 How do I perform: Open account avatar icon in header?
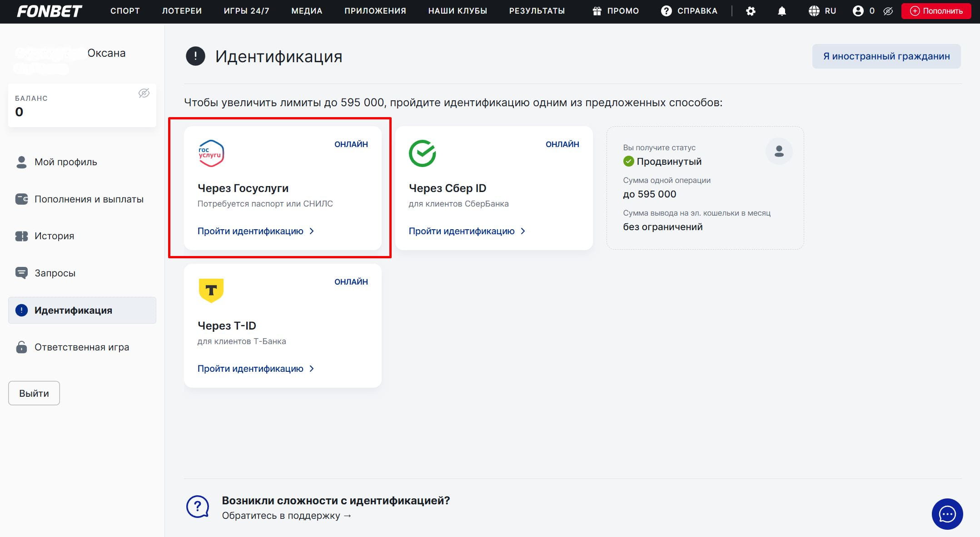(858, 11)
